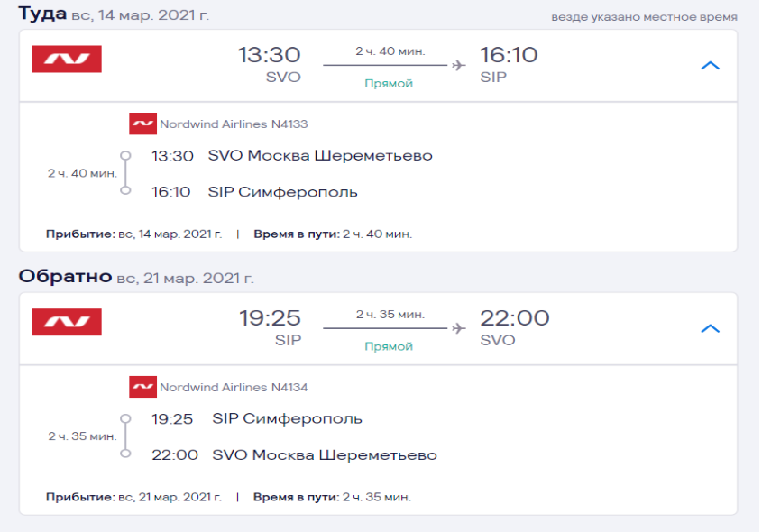
Task: Click the airplane icon on the outbound route line
Action: coord(459,65)
